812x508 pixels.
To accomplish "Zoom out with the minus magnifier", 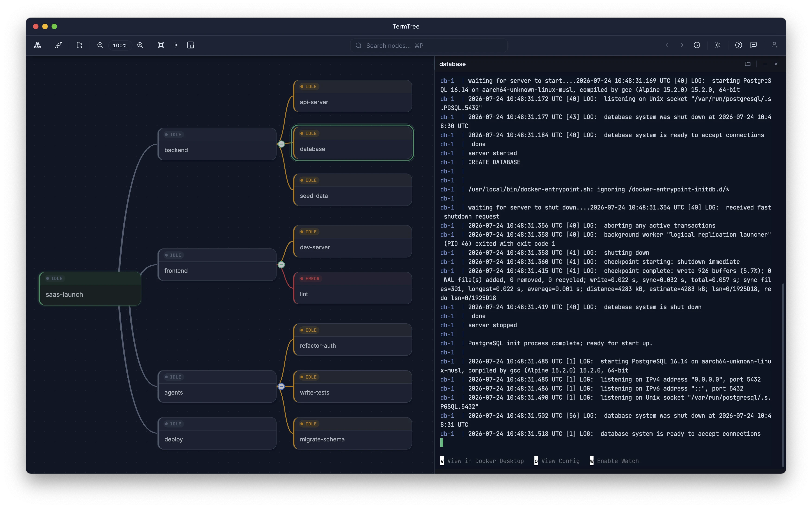I will 100,45.
